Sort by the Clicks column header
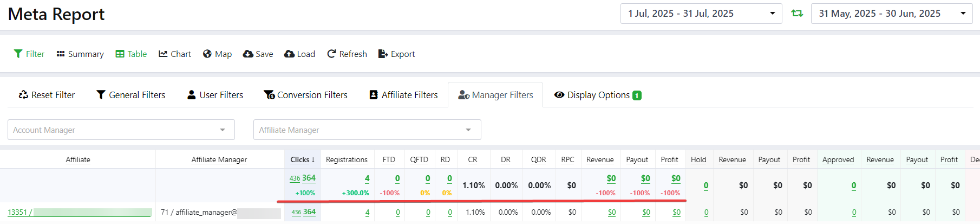 click(x=302, y=159)
